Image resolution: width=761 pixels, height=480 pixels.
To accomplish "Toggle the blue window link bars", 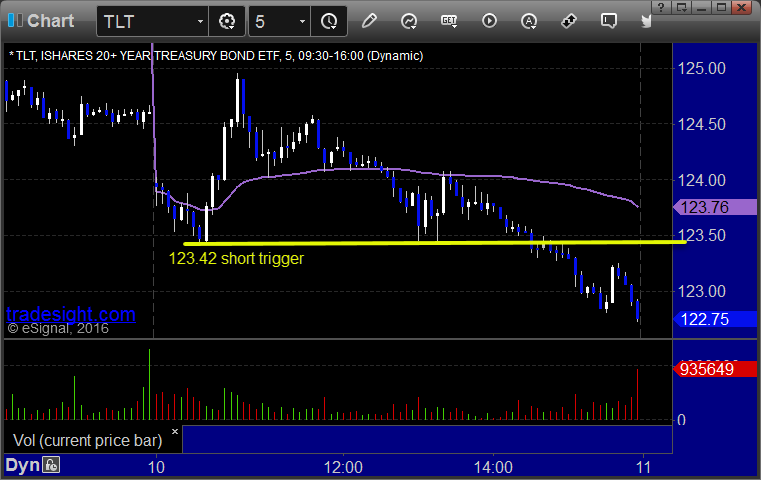I will coord(15,20).
